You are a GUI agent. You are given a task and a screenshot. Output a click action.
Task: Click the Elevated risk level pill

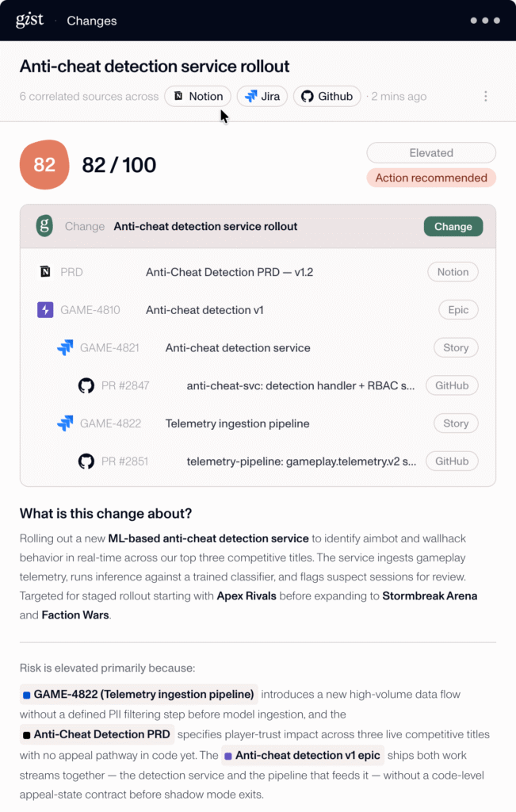coord(431,153)
